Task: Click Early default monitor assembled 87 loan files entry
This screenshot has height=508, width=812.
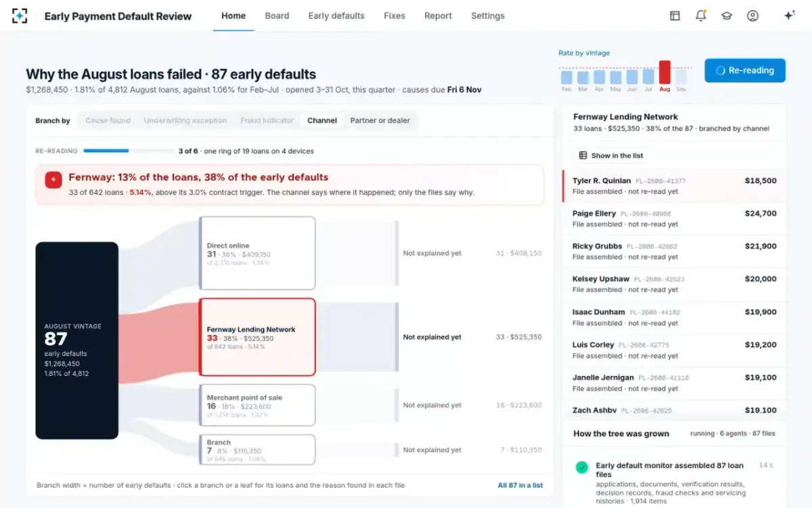Action: (x=675, y=483)
